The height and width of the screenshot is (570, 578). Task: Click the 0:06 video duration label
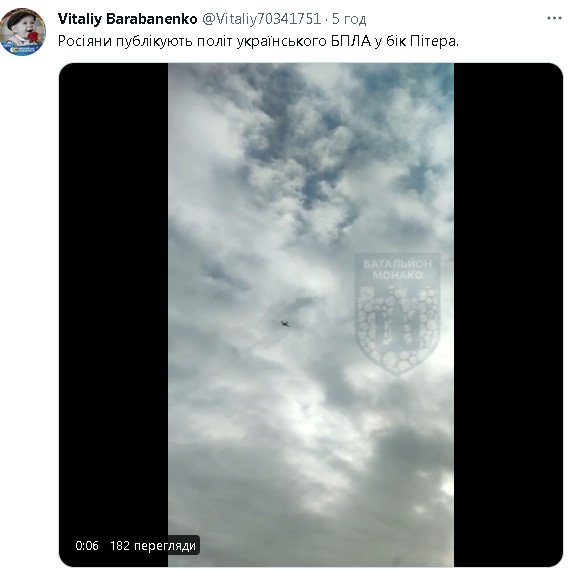click(x=87, y=545)
